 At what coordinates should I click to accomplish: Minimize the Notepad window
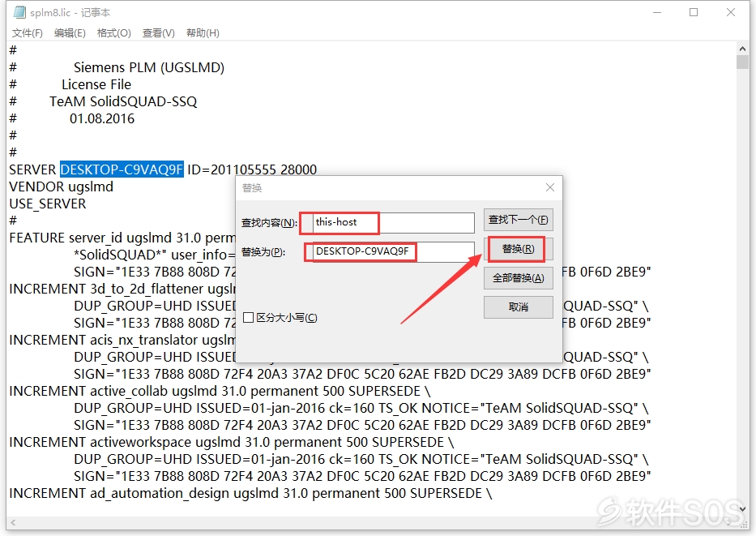coord(657,12)
